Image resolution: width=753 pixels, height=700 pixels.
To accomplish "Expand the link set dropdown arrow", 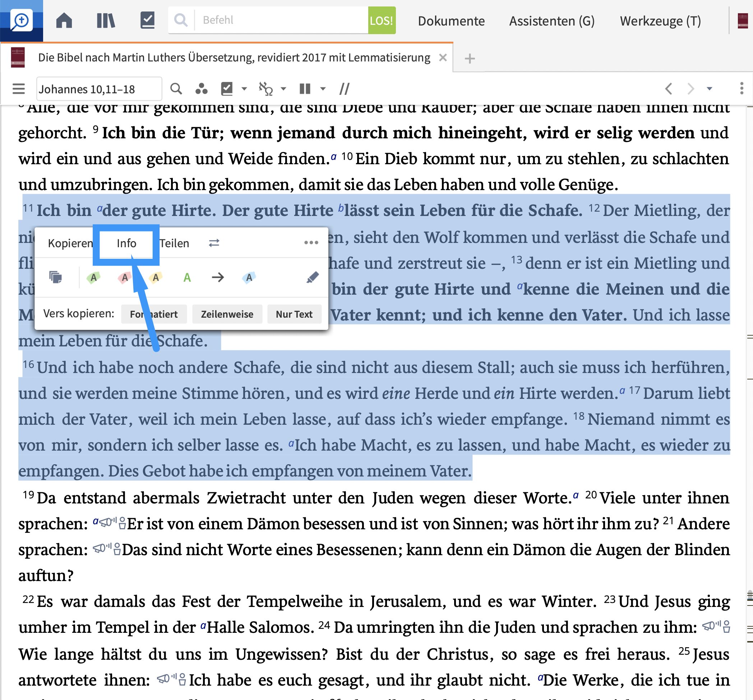I will point(283,89).
